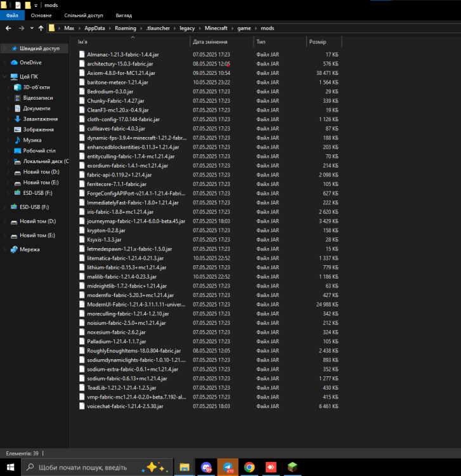This screenshot has height=476, width=461.
Task: Open File Explorer from taskbar
Action: [x=185, y=467]
